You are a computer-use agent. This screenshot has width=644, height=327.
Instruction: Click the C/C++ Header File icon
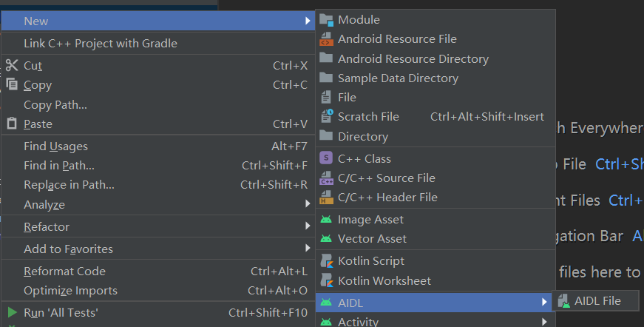coord(327,198)
